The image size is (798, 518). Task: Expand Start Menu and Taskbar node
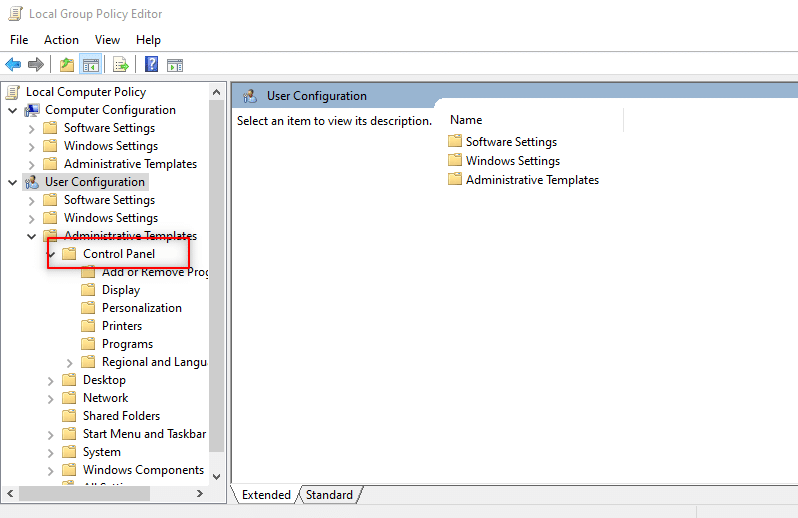[x=50, y=435]
